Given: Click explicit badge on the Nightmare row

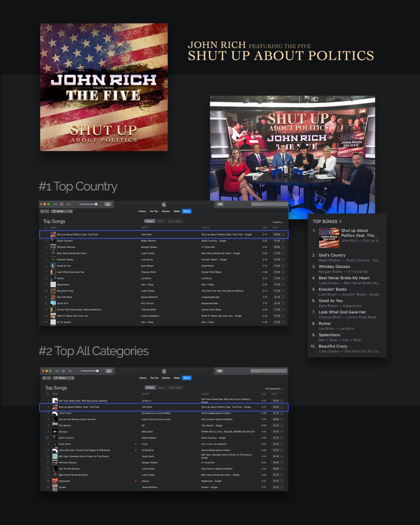Looking at the screenshot, I should point(135,481).
